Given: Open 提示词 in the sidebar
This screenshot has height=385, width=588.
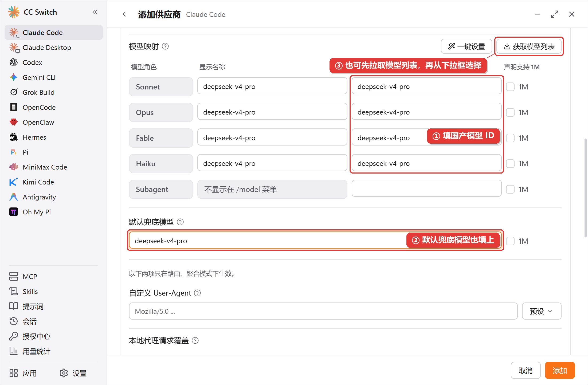Looking at the screenshot, I should [53, 307].
